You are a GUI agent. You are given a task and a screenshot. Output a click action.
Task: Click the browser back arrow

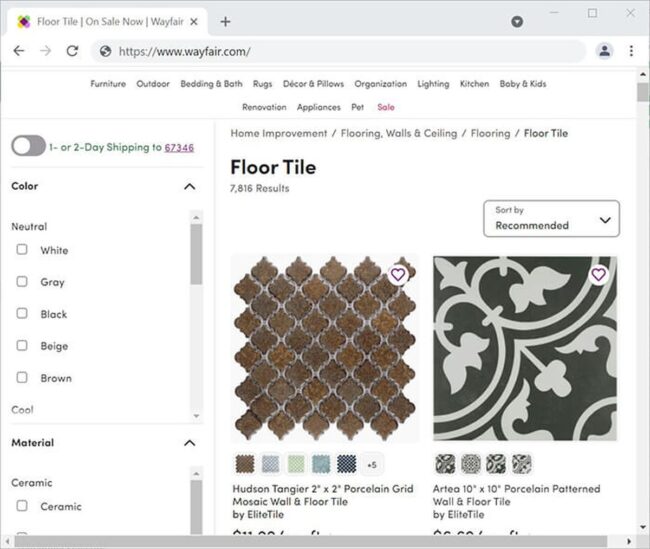tap(19, 51)
